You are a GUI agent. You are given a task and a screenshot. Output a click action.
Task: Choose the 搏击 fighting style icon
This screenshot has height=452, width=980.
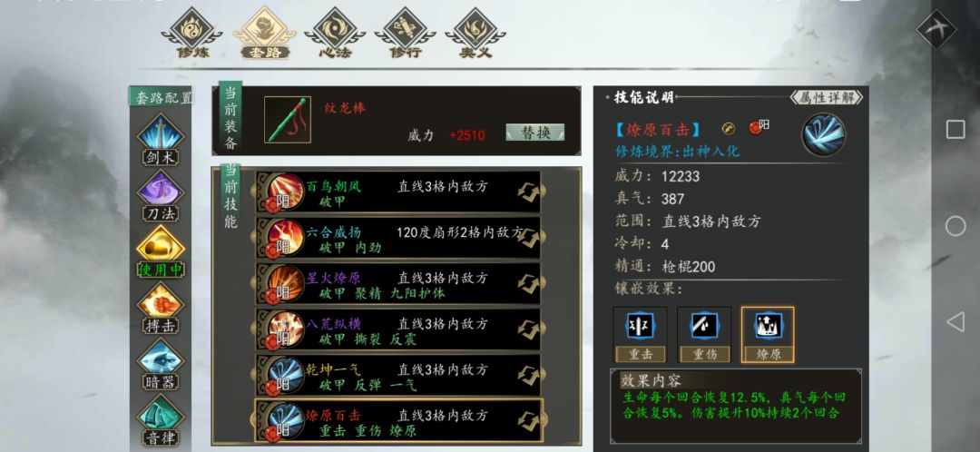click(161, 309)
